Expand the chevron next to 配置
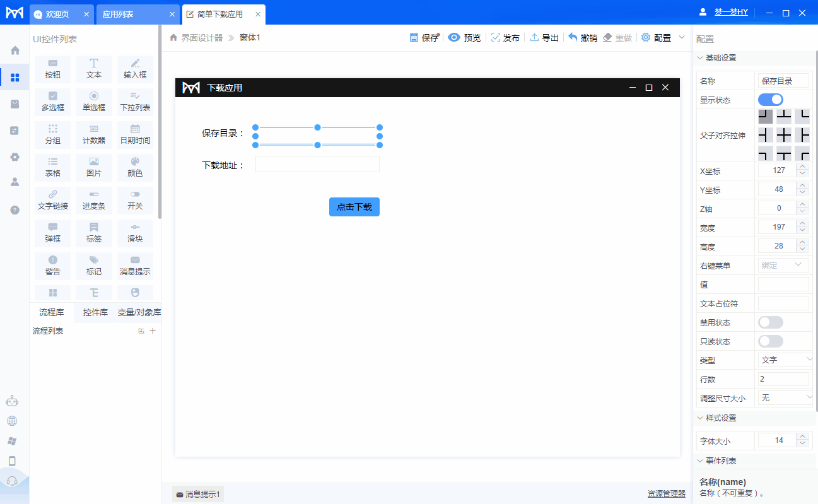Viewport: 818px width, 504px height. click(682, 37)
